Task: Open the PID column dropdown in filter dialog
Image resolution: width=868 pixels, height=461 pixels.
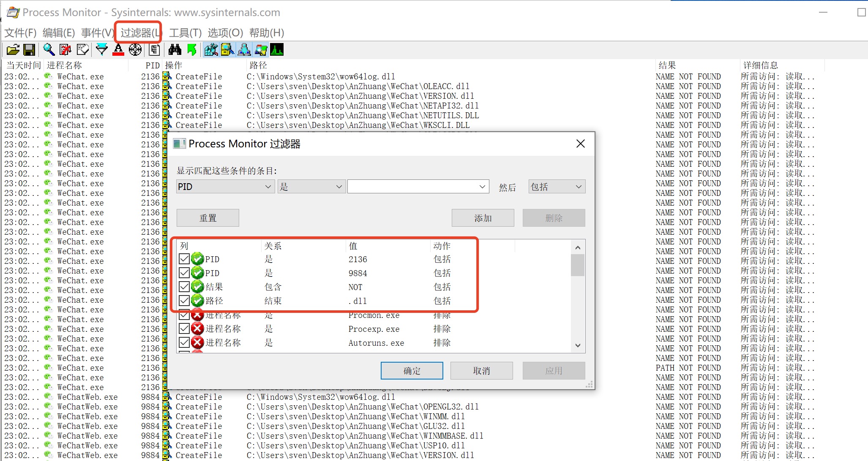Action: pyautogui.click(x=225, y=187)
